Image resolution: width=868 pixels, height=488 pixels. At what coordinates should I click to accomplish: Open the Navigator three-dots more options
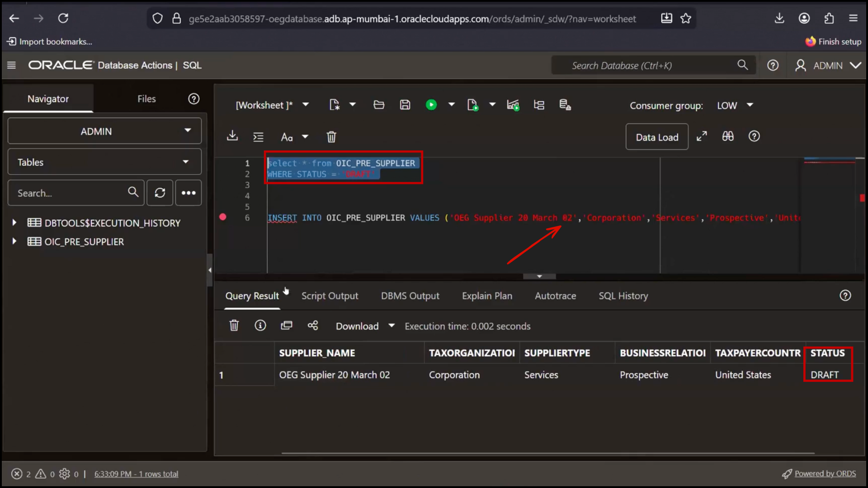point(189,193)
